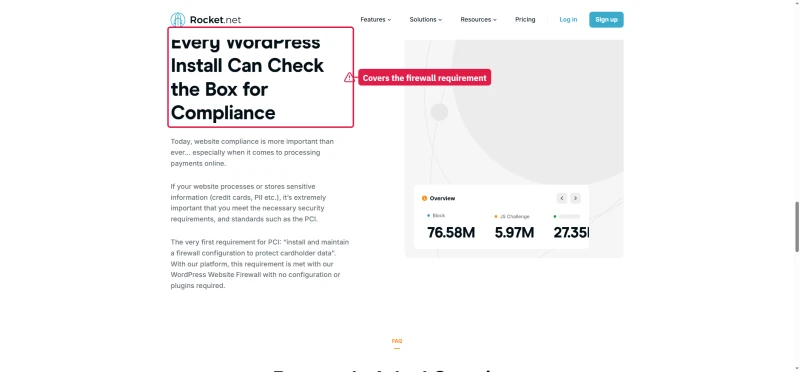Click the 'If your website processes' paragraph
The height and width of the screenshot is (372, 800).
pos(248,203)
